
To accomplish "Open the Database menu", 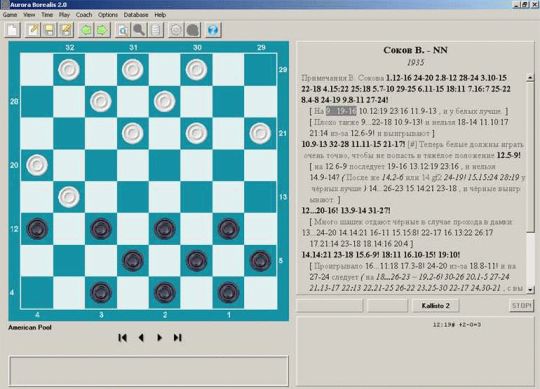I will [x=136, y=15].
